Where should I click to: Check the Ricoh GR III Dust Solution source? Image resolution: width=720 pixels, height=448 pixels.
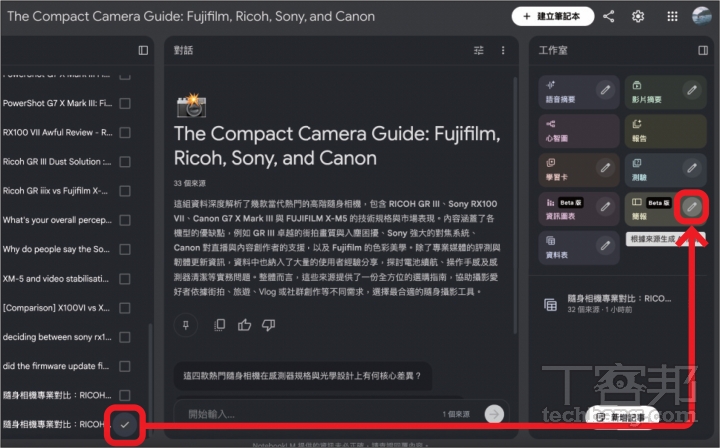(x=124, y=162)
